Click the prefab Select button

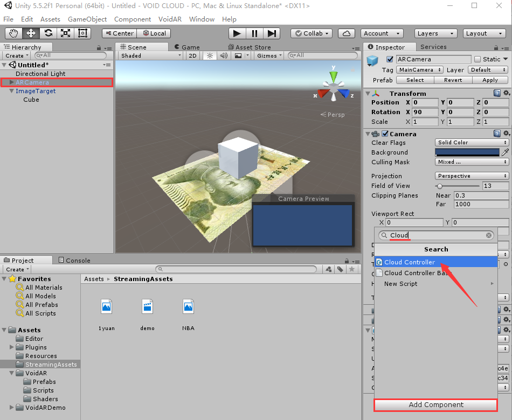(415, 80)
